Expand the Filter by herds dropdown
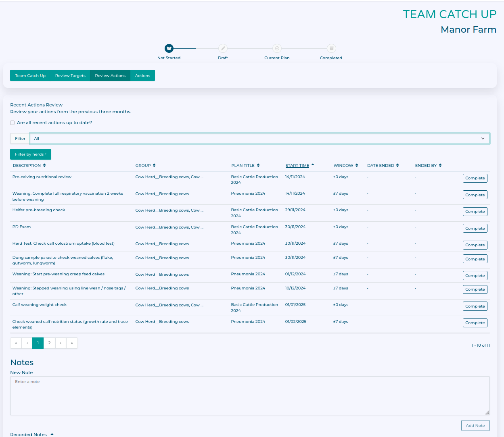The height and width of the screenshot is (437, 504). [31, 154]
